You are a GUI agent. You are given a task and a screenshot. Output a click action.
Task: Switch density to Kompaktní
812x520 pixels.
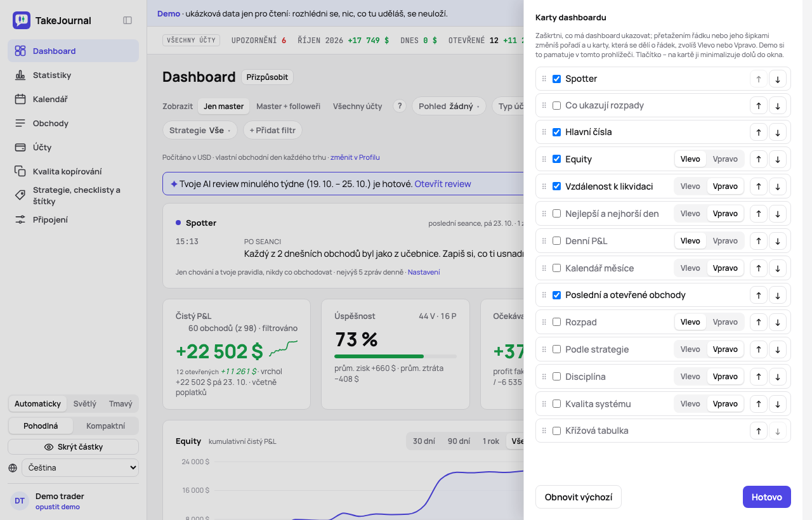tap(105, 426)
